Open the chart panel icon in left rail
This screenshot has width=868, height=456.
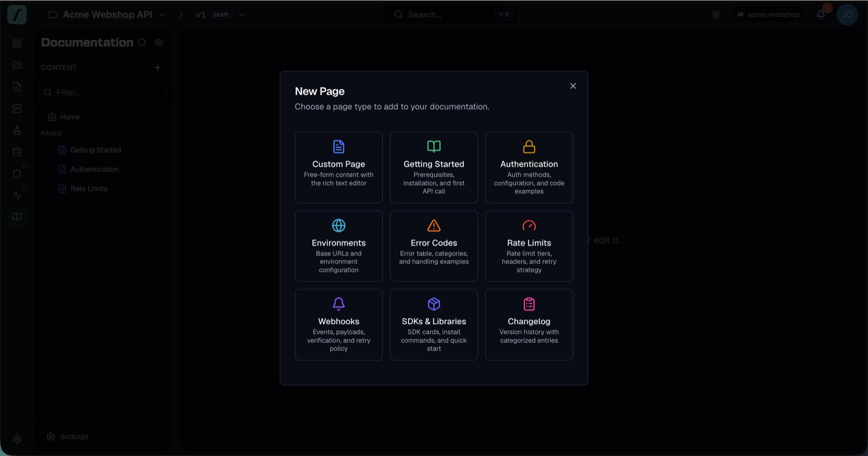(x=17, y=65)
